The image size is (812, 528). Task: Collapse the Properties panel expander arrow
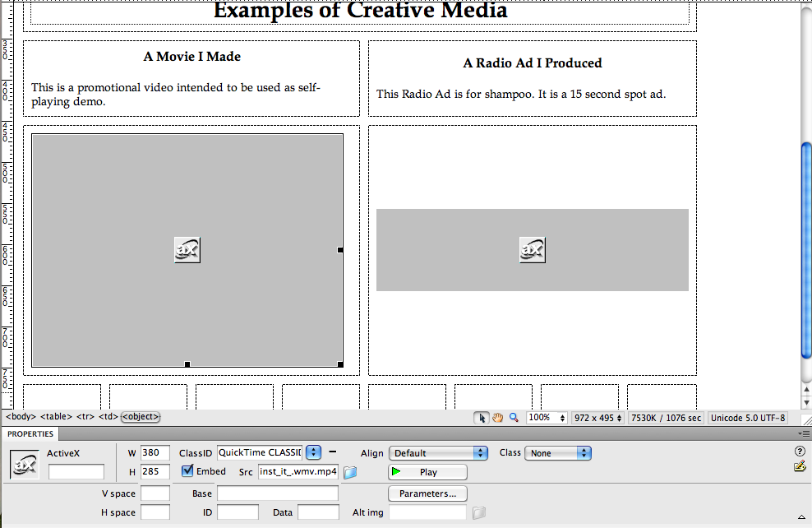[801, 516]
